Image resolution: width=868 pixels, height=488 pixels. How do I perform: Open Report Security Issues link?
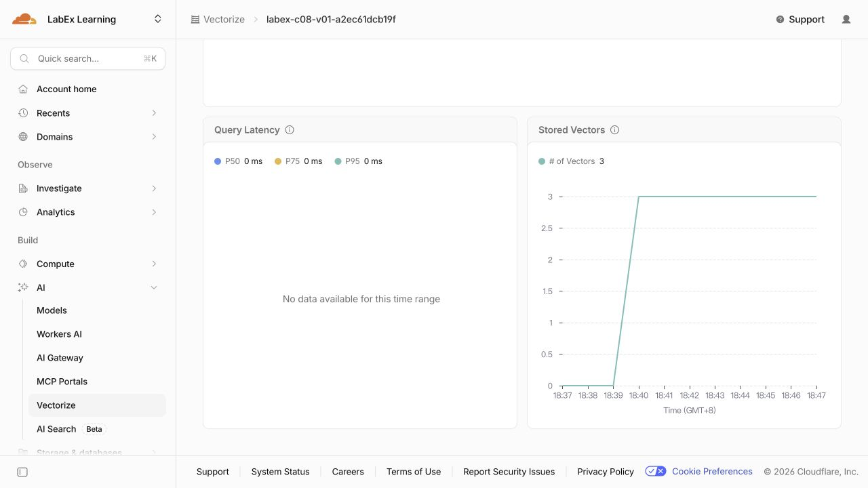pyautogui.click(x=509, y=472)
